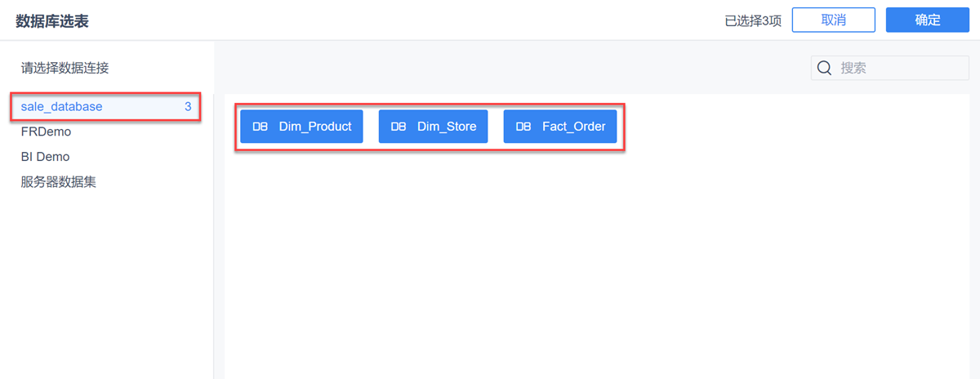Click the 已选择3项 status text
The width and height of the screenshot is (980, 379).
point(753,21)
